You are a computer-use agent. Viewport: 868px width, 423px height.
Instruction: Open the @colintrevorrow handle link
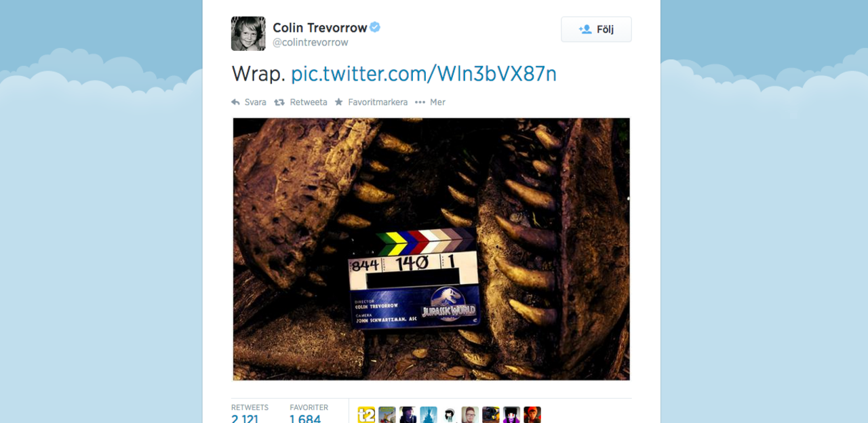point(311,42)
